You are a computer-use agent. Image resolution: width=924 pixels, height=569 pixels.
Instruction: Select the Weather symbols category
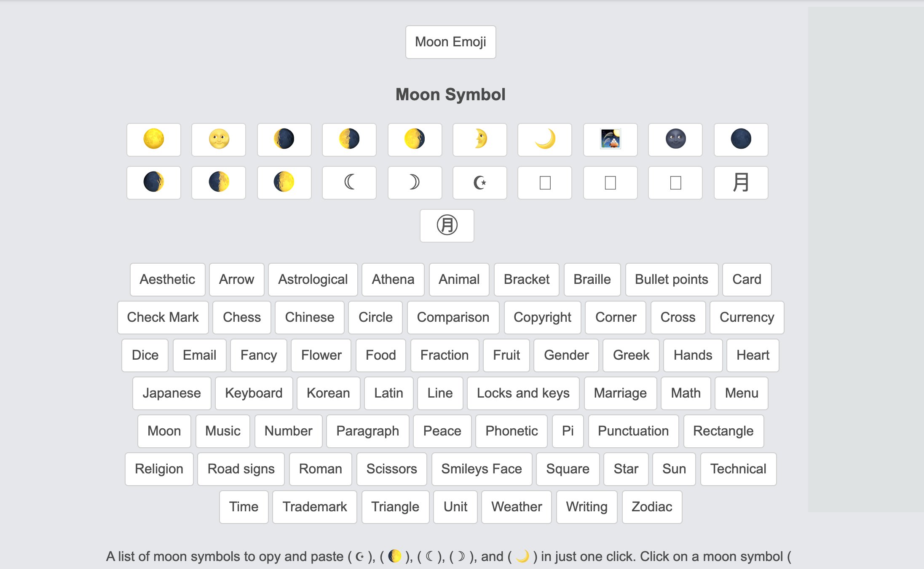517,508
